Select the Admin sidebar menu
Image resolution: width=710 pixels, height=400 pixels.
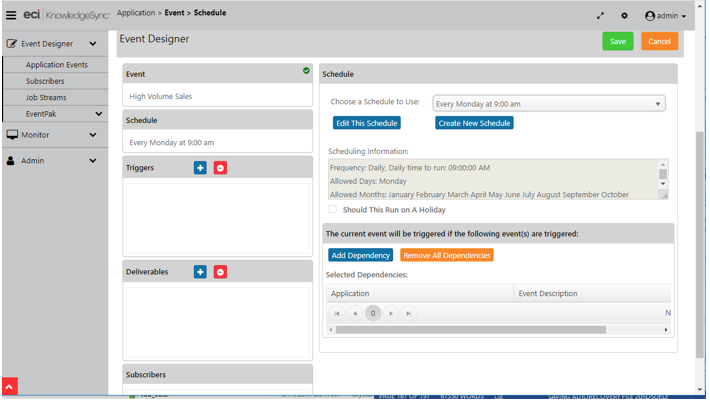coord(33,161)
